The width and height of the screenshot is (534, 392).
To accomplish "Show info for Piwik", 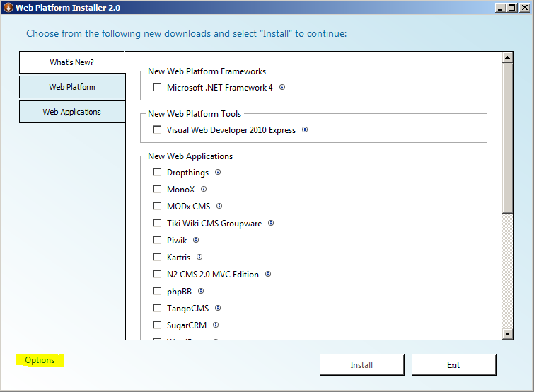I will coord(195,240).
